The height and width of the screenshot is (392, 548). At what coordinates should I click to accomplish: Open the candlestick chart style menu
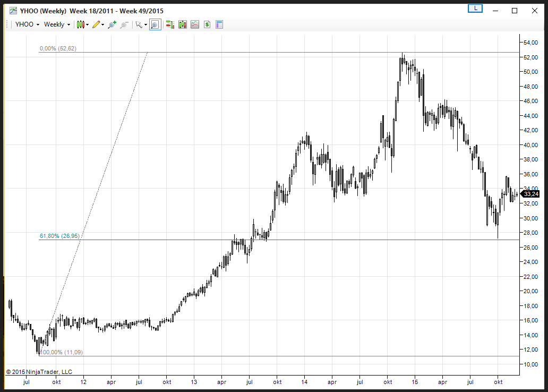[82, 24]
